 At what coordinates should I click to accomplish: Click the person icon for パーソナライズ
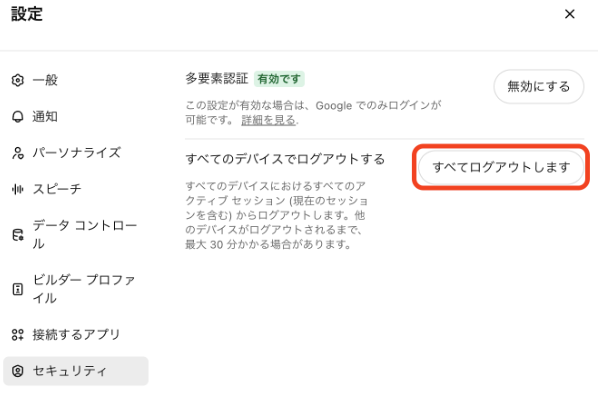pos(18,153)
